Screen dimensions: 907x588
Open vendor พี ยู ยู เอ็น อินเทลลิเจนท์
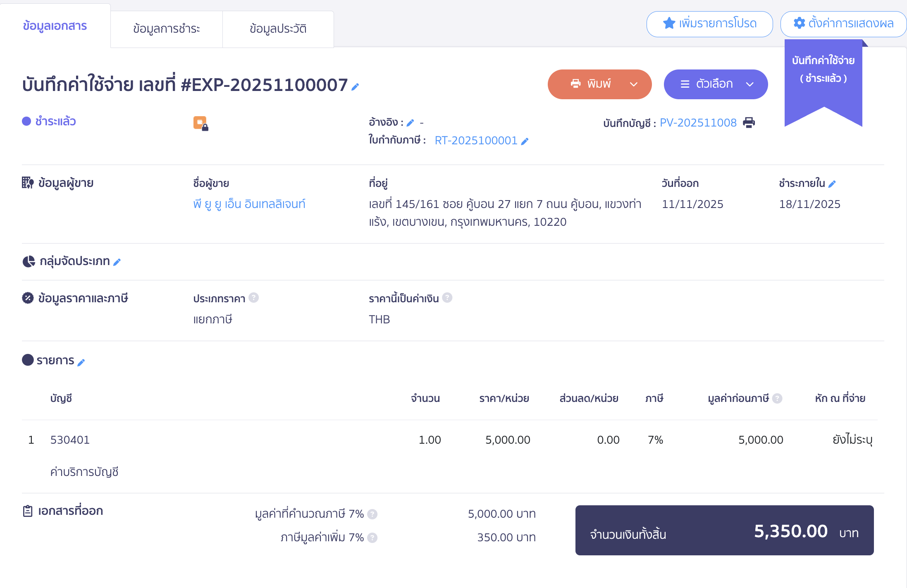click(x=249, y=204)
